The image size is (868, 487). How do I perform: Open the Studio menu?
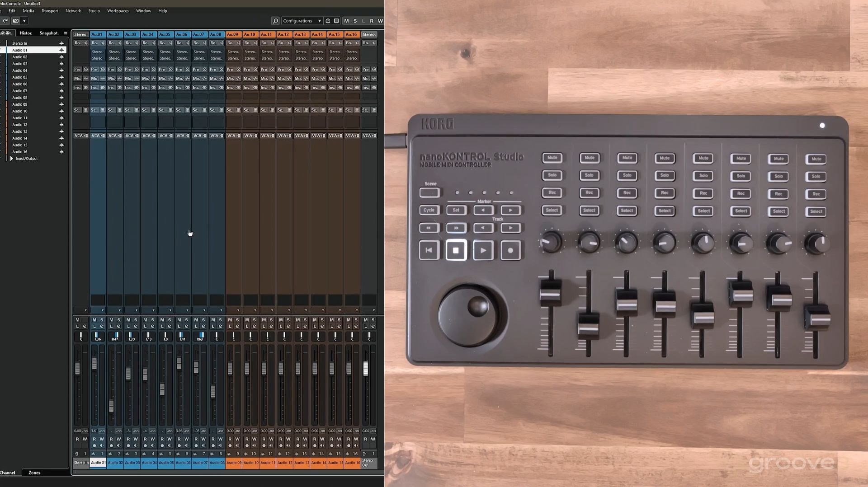(94, 11)
